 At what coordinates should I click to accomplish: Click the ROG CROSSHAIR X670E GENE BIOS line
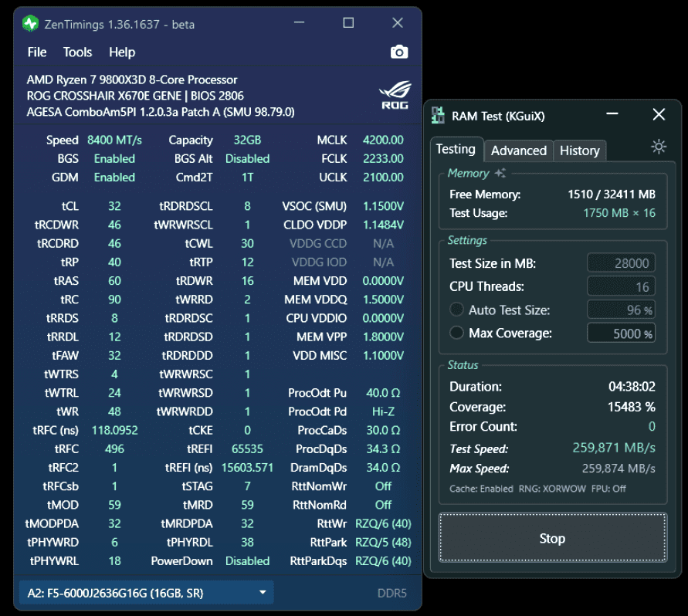pos(135,96)
